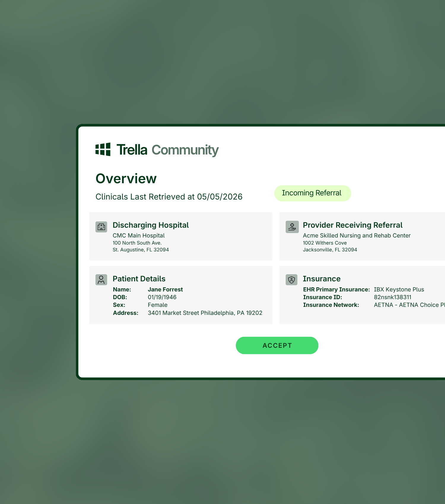
Task: Click the Discharging Hospital title
Action: (x=151, y=225)
